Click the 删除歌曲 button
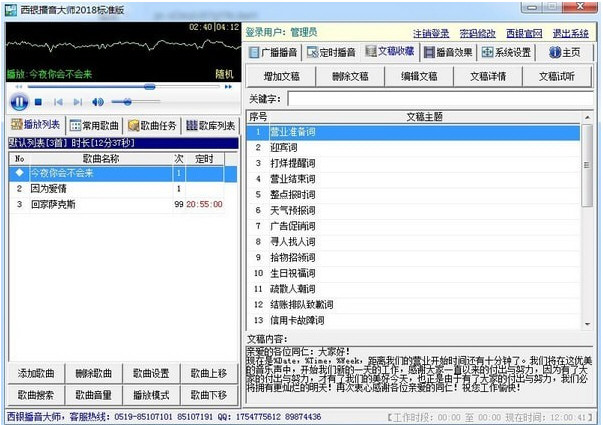The image size is (603, 425). click(93, 373)
